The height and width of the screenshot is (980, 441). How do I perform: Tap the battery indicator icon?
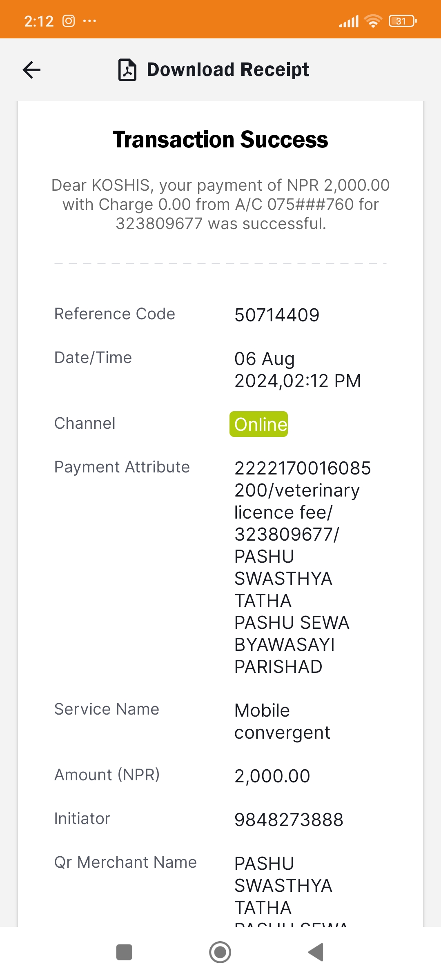coord(403,21)
